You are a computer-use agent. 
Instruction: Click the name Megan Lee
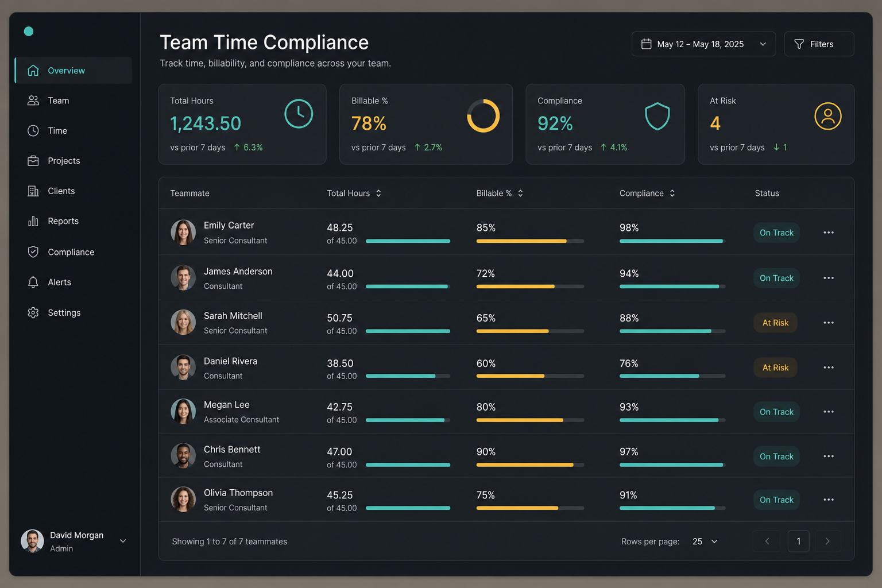tap(226, 405)
